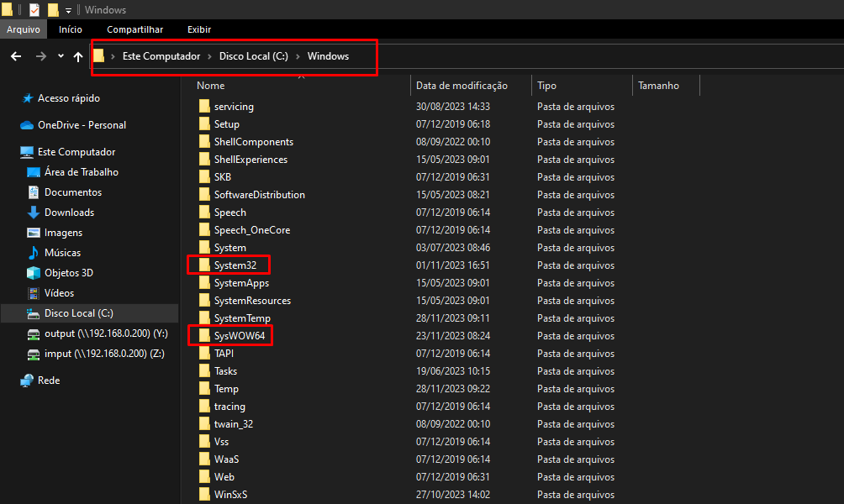Screen dimensions: 844x504
Task: Open the Arquivo menu tab
Action: point(24,29)
